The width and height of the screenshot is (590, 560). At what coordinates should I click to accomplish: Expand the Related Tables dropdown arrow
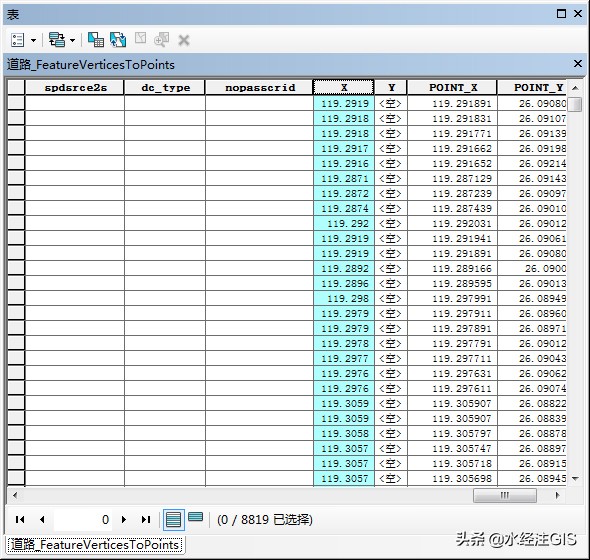point(72,40)
